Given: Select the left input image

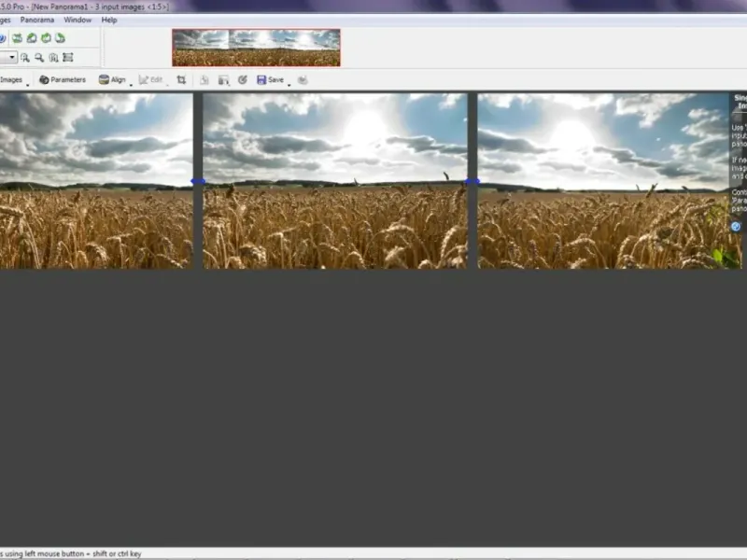Looking at the screenshot, I should tap(96, 181).
